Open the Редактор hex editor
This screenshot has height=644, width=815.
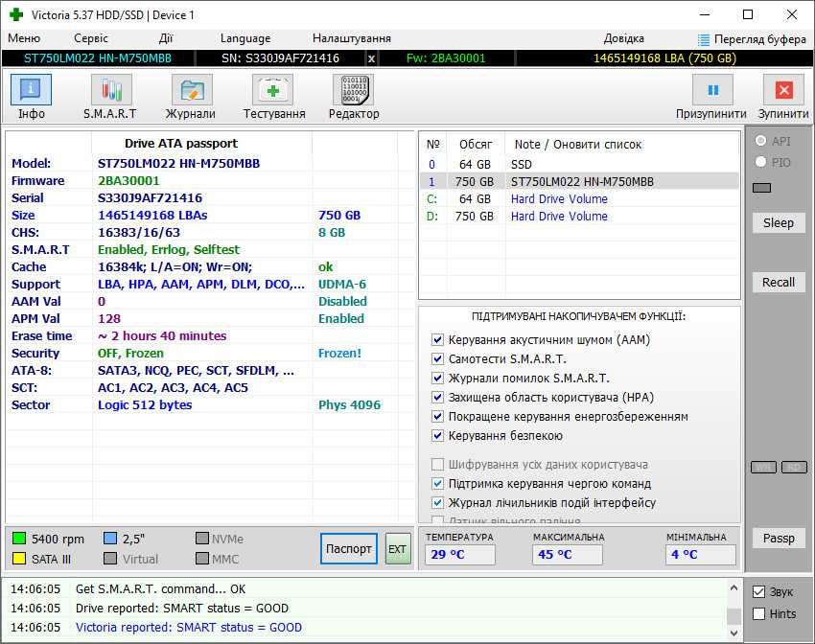pos(354,90)
